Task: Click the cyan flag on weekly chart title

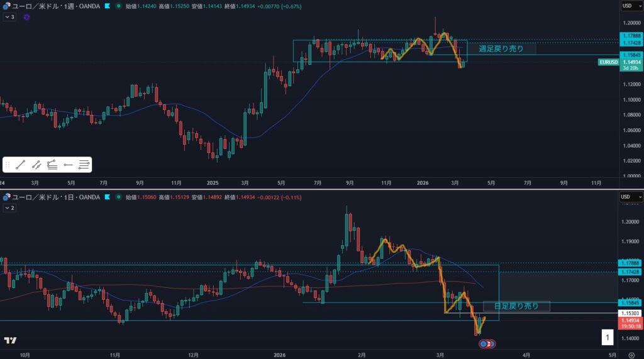Action: click(x=108, y=6)
